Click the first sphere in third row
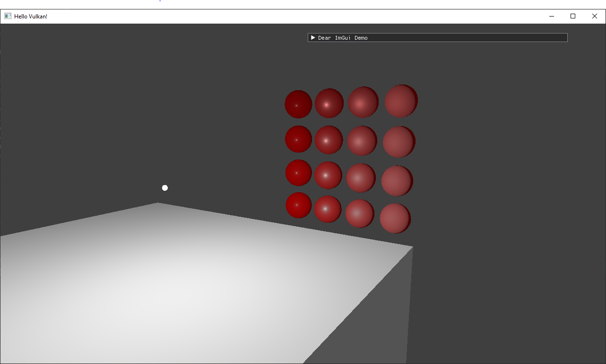This screenshot has width=606, height=364. [x=298, y=173]
